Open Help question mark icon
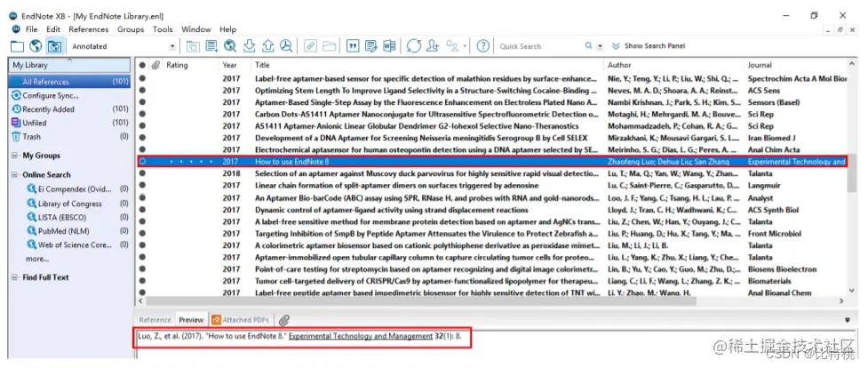 click(x=483, y=46)
